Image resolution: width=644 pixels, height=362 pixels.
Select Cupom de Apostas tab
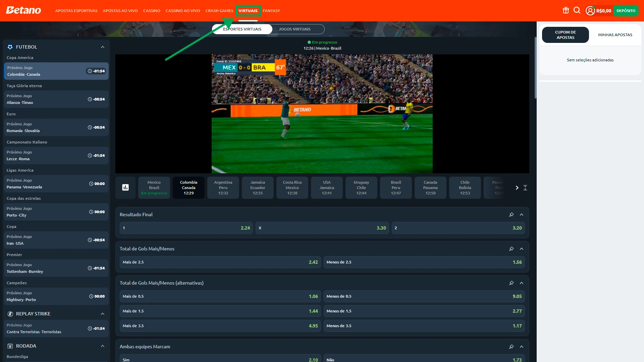[566, 35]
